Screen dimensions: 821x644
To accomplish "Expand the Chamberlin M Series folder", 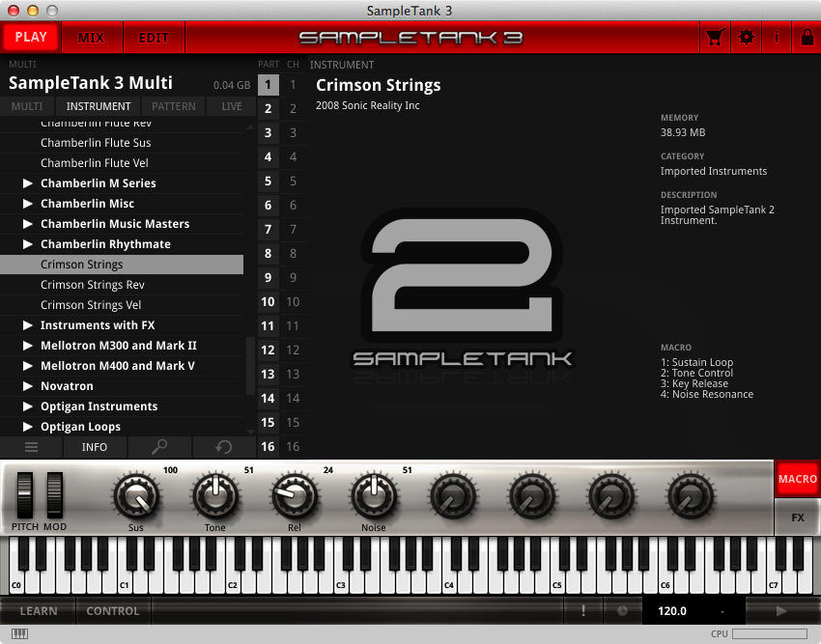I will coord(28,183).
